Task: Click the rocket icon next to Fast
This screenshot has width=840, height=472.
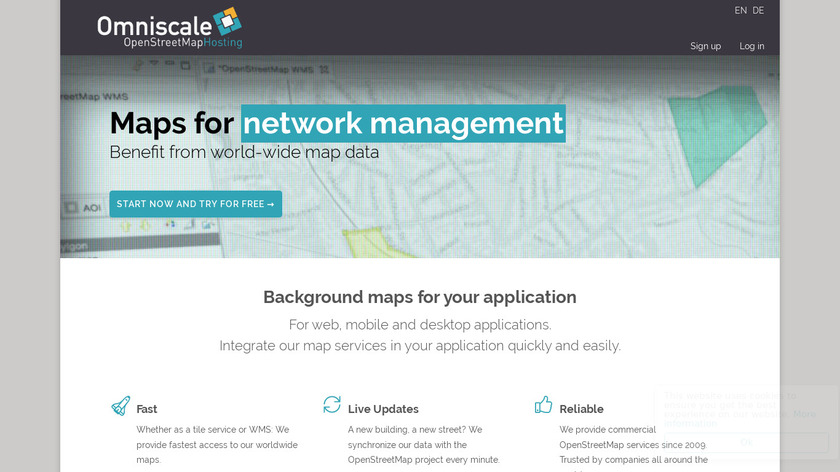Action: pos(121,406)
